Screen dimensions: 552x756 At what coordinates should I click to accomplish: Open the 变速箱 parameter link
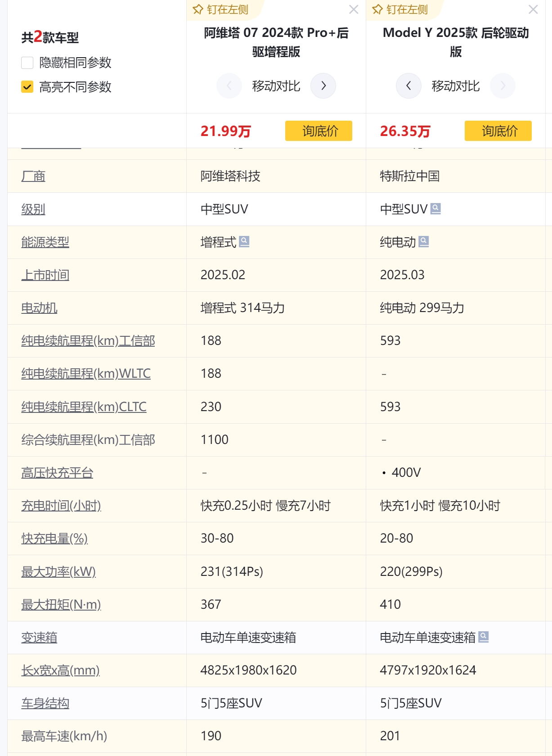point(39,637)
